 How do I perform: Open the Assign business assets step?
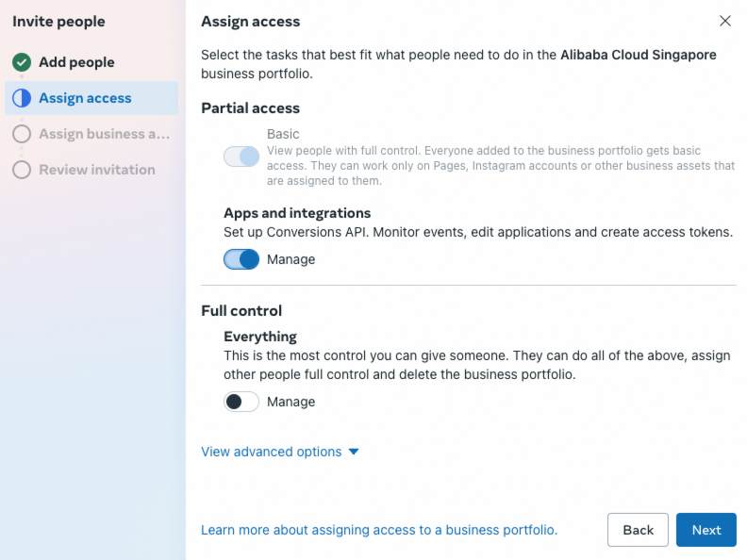[104, 134]
